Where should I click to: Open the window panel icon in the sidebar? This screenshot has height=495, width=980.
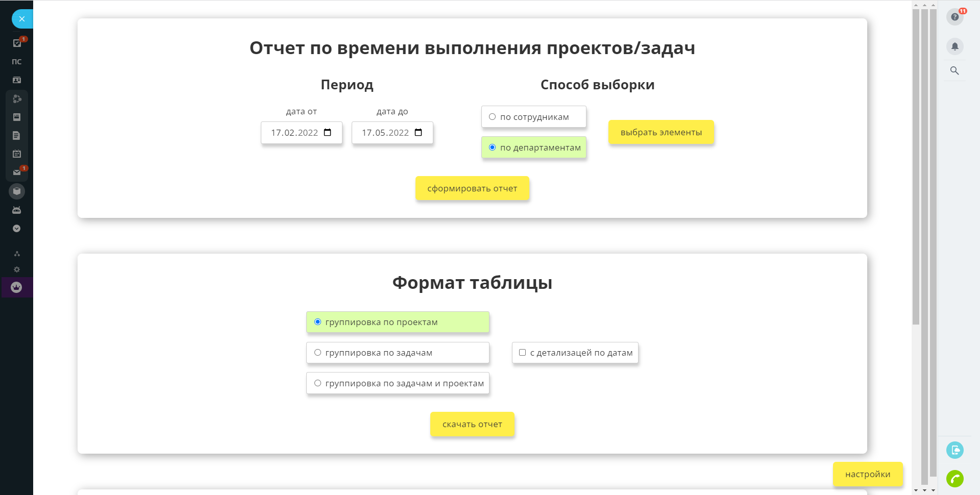[x=17, y=117]
